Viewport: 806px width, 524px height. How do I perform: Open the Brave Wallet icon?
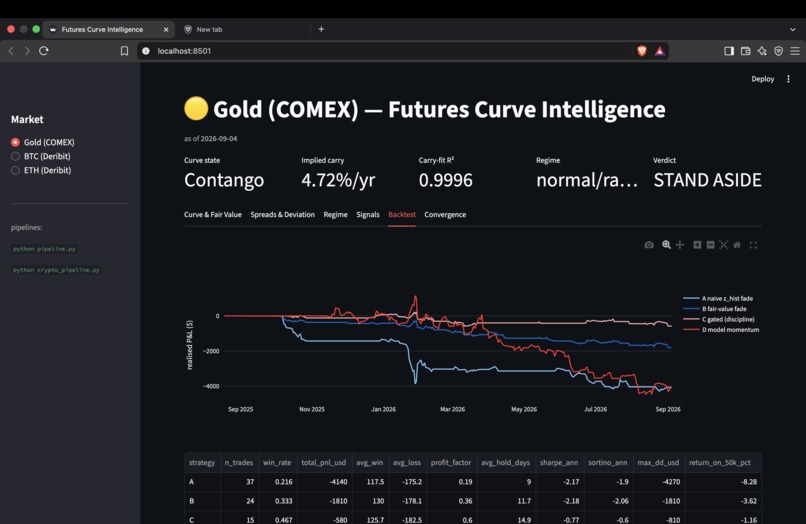point(745,51)
